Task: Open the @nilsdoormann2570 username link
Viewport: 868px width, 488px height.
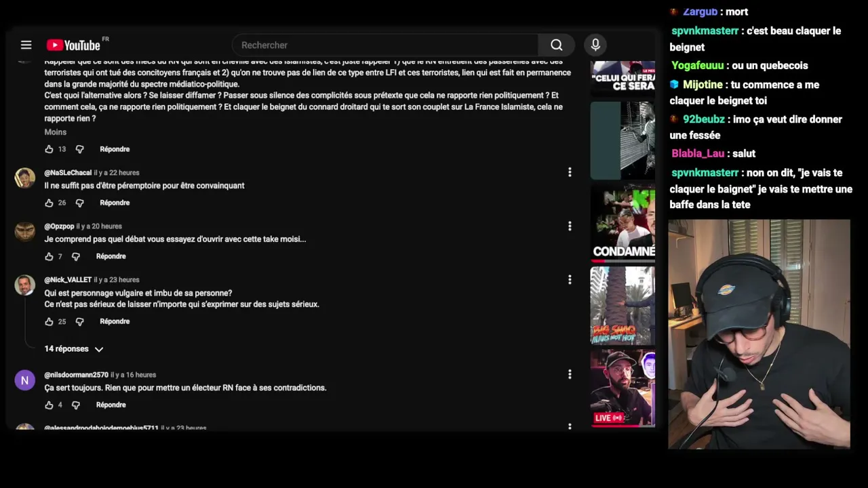Action: [x=76, y=375]
